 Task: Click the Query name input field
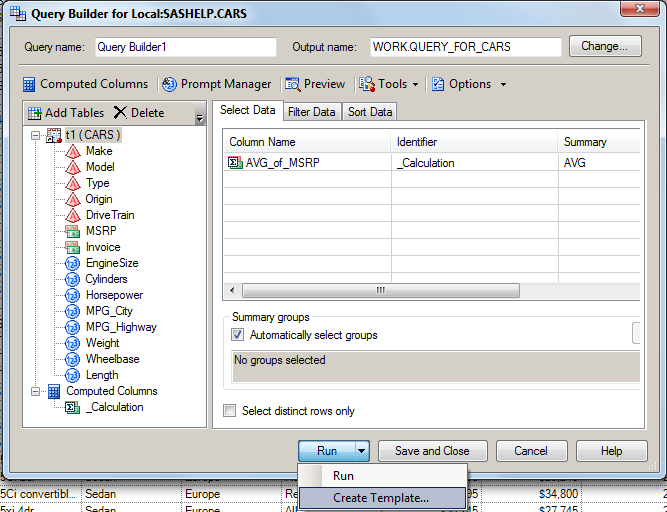coord(185,47)
